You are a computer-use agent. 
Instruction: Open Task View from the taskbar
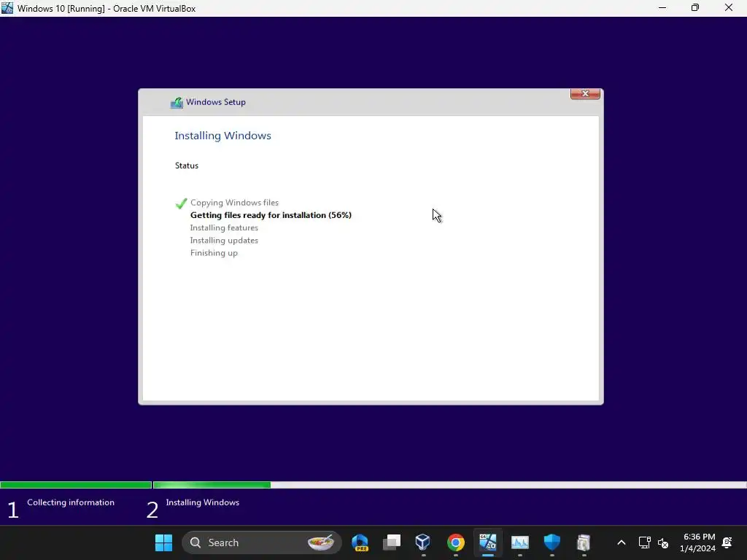[x=392, y=542]
